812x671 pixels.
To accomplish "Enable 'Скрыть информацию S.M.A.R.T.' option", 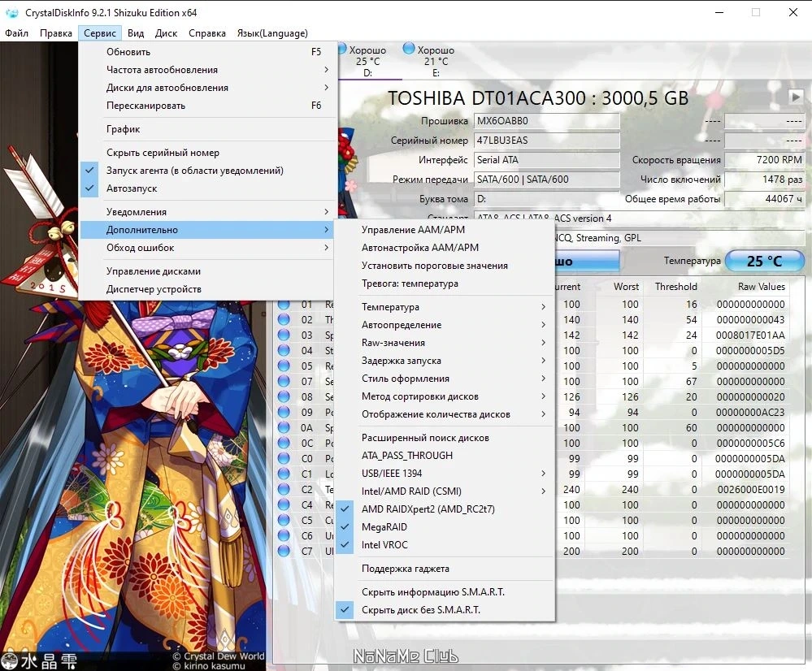I will tap(445, 591).
